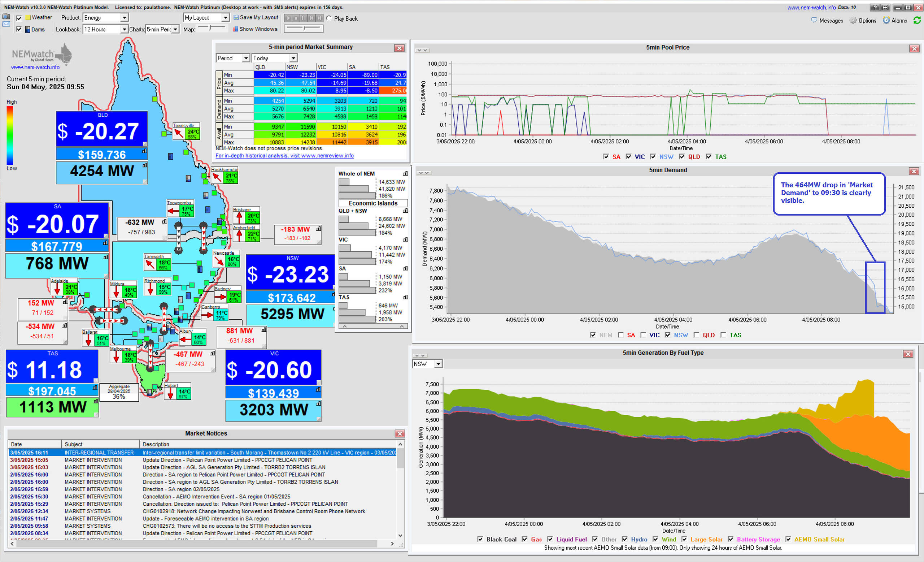Click the window grid layout button in title bar
The image size is (924, 562).
(885, 8)
